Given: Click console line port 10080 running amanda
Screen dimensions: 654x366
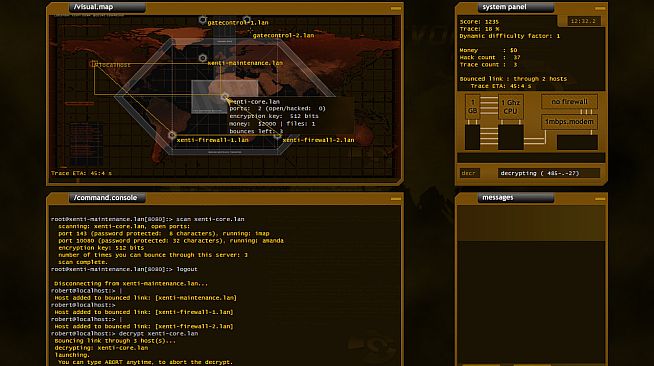Looking at the screenshot, I should [171, 241].
